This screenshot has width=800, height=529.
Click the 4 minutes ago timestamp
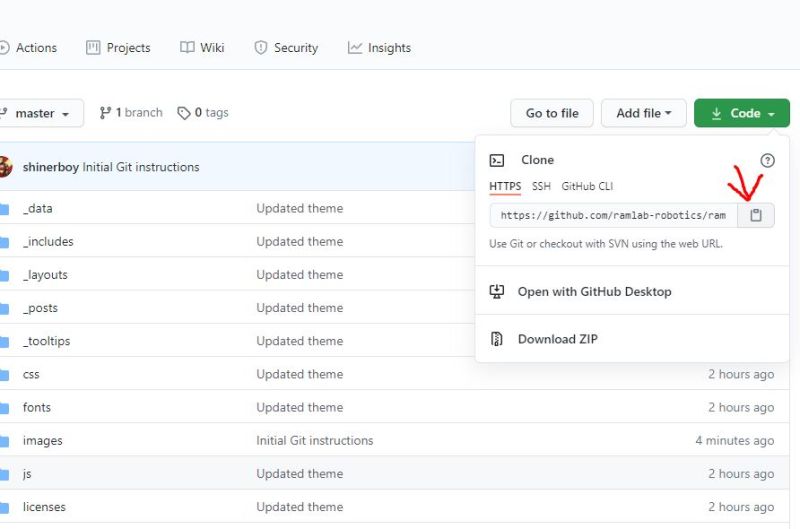pyautogui.click(x=735, y=441)
